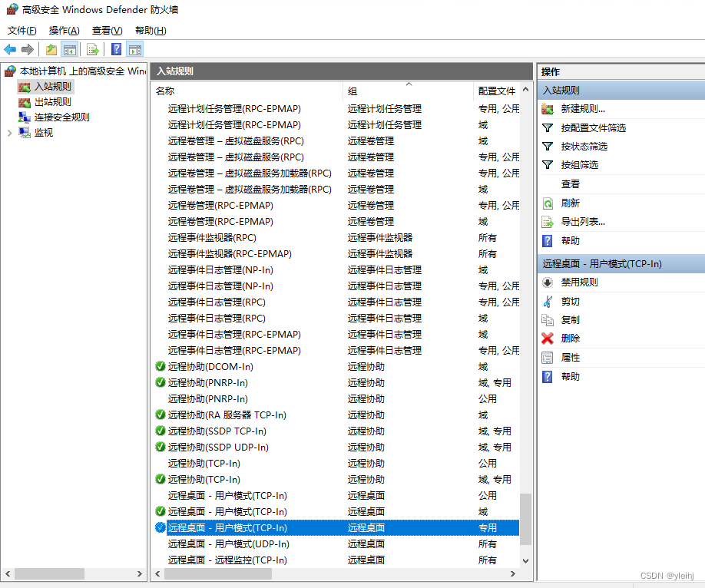Click 新建规则... action link
This screenshot has width=705, height=588.
pyautogui.click(x=583, y=109)
